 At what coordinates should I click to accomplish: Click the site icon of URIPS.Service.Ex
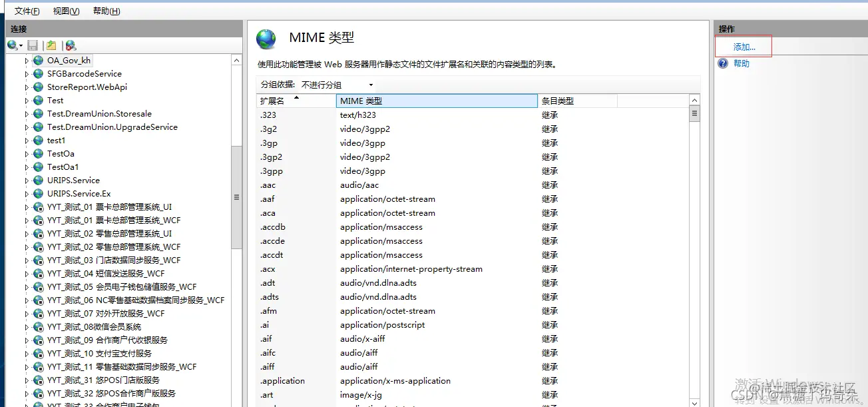click(38, 193)
